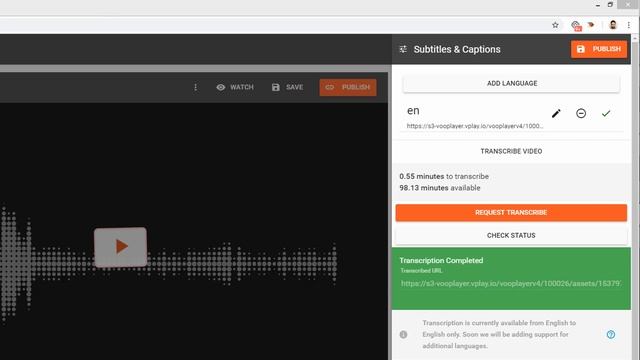Screen dimensions: 640x360
Task: Save the video with Save button
Action: (287, 87)
